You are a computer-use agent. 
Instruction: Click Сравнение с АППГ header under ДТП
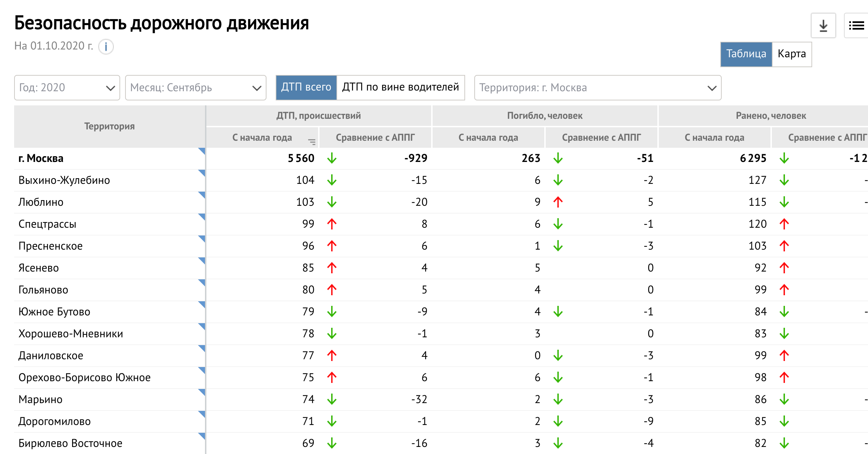coord(375,138)
